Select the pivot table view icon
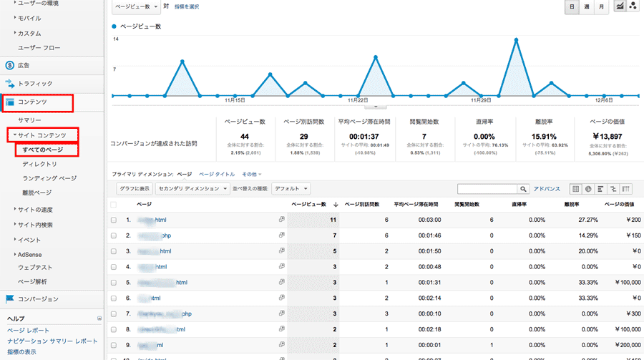Image resolution: width=644 pixels, height=360 pixels. pyautogui.click(x=627, y=189)
